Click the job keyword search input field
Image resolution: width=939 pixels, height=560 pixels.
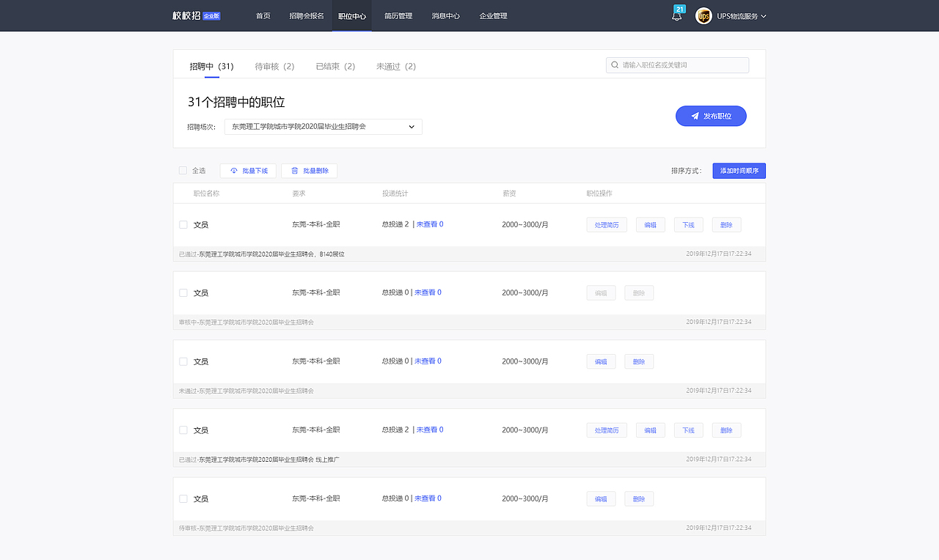coord(682,65)
